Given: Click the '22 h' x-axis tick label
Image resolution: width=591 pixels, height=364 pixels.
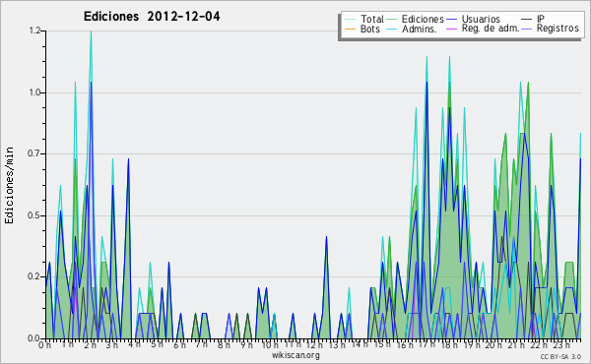Looking at the screenshot, I should (x=538, y=345).
